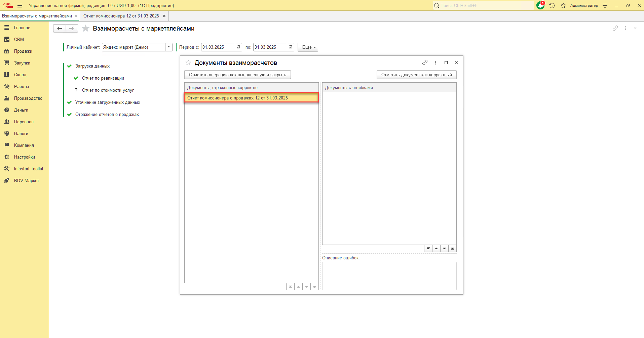Open the Персонал section

25,122
